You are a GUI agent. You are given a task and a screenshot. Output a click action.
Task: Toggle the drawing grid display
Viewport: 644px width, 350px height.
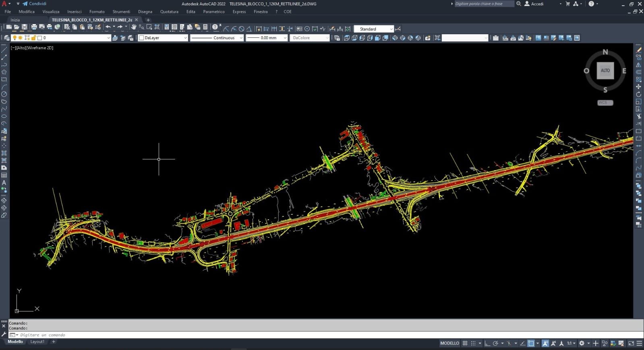(x=465, y=343)
